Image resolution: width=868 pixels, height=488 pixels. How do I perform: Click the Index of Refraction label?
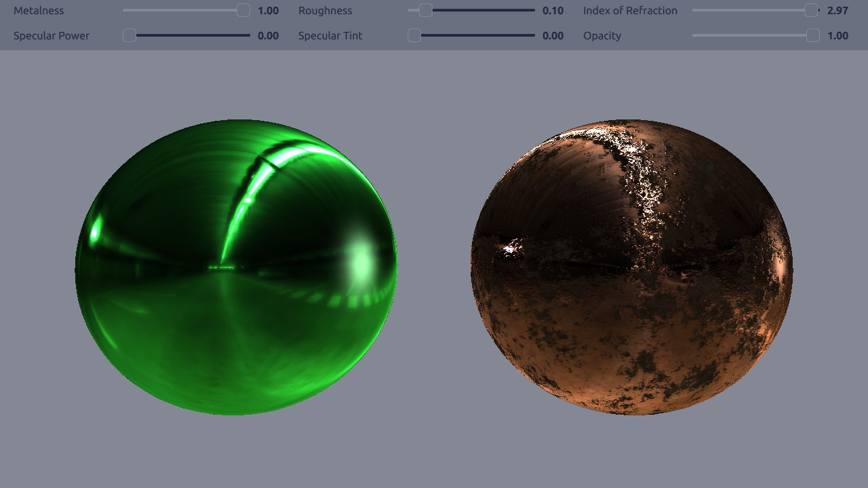(x=630, y=11)
